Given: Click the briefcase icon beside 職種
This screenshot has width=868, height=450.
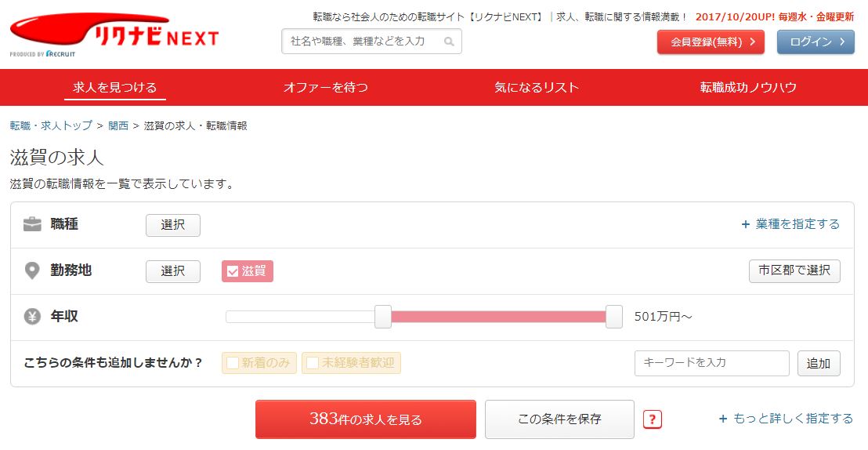Looking at the screenshot, I should pos(32,224).
